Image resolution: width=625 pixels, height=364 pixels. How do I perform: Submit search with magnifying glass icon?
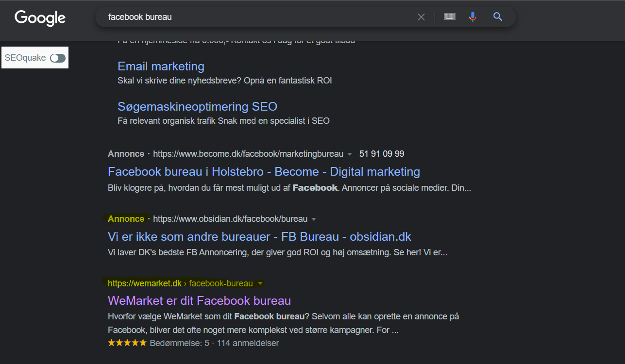[x=497, y=17]
